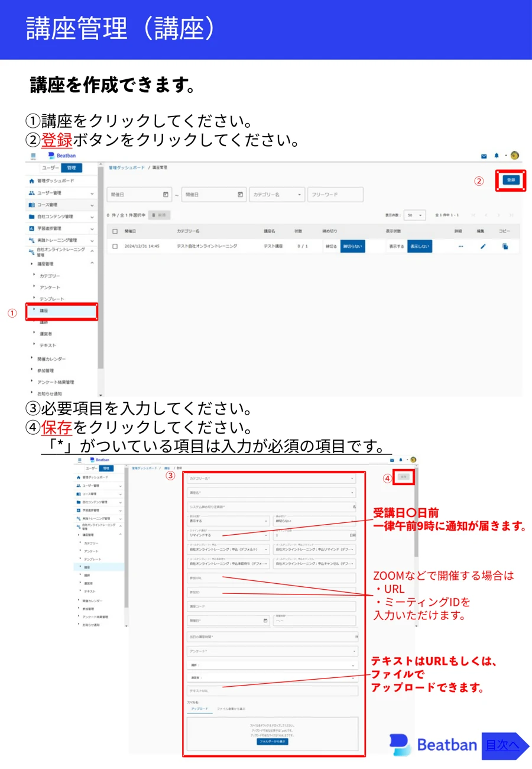Select 講座 item in list screenshot sidebar
The image size is (532, 769).
point(62,311)
